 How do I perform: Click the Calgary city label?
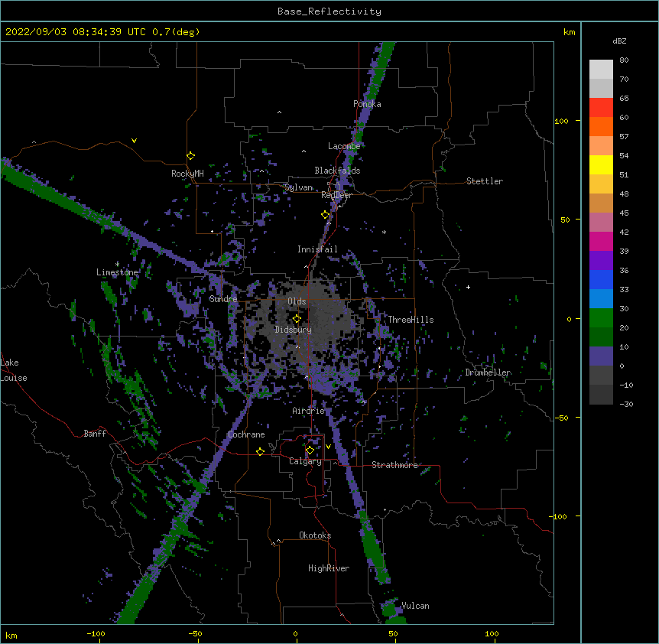pos(306,461)
